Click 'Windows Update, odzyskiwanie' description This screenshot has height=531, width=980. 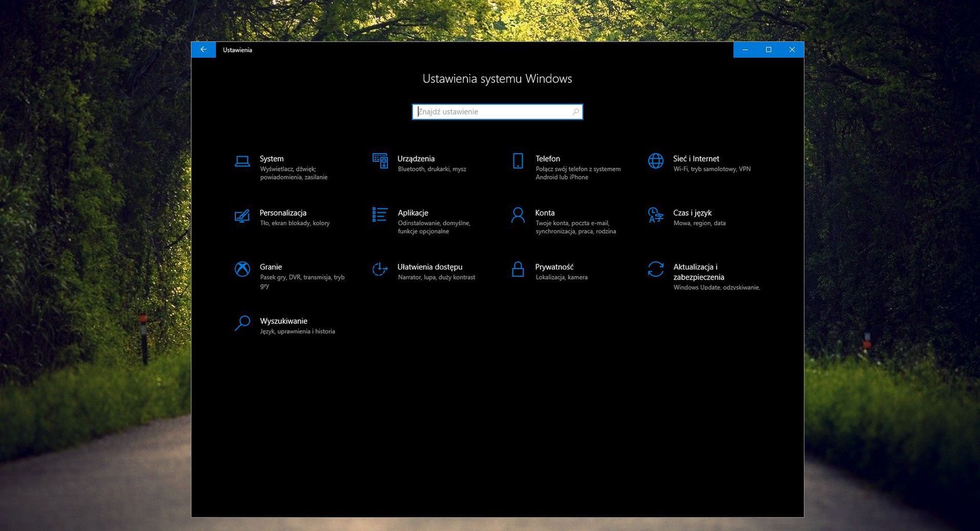(x=717, y=288)
